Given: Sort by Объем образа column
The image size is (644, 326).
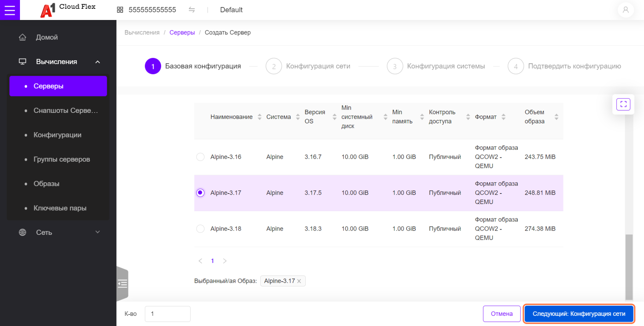Looking at the screenshot, I should click(x=556, y=117).
